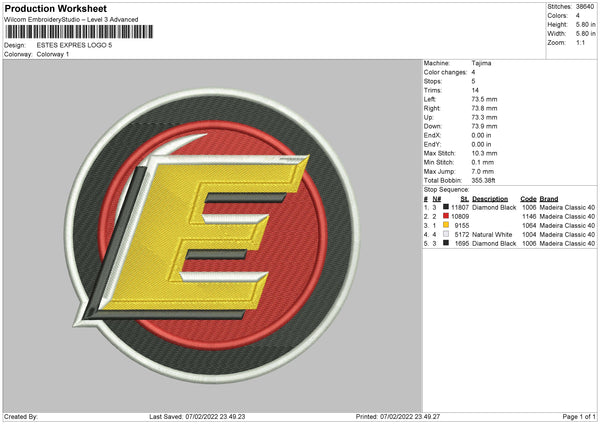This screenshot has width=600, height=424.
Task: Click the EndX label
Action: coord(432,135)
